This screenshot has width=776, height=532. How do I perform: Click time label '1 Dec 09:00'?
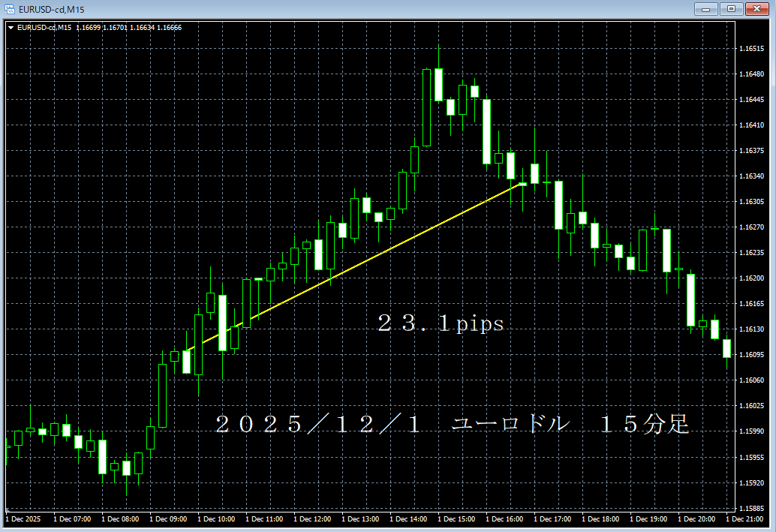point(168,519)
